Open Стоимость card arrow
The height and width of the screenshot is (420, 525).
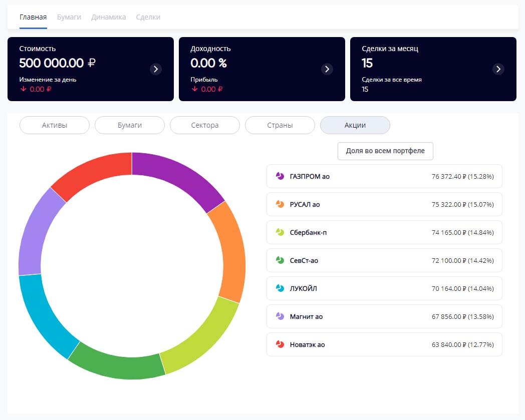156,69
